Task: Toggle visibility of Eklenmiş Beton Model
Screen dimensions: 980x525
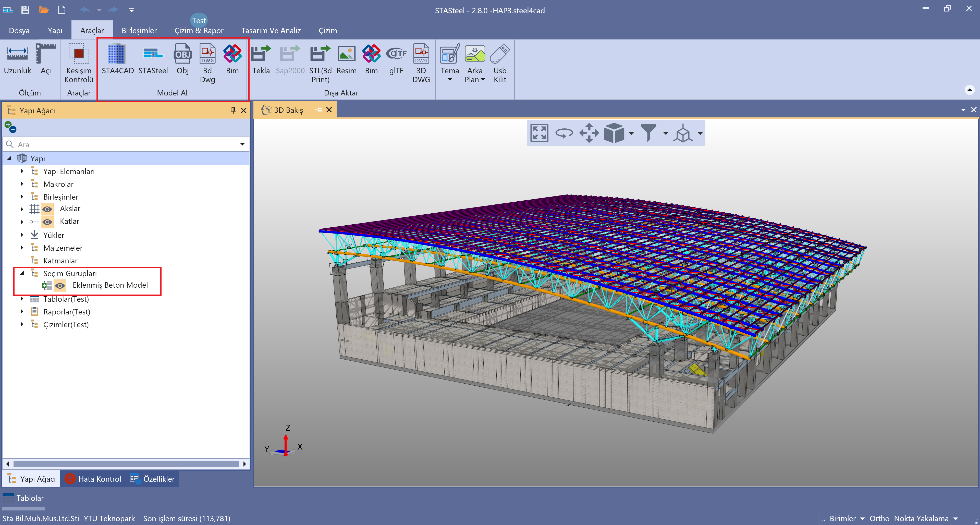Action: [x=60, y=285]
